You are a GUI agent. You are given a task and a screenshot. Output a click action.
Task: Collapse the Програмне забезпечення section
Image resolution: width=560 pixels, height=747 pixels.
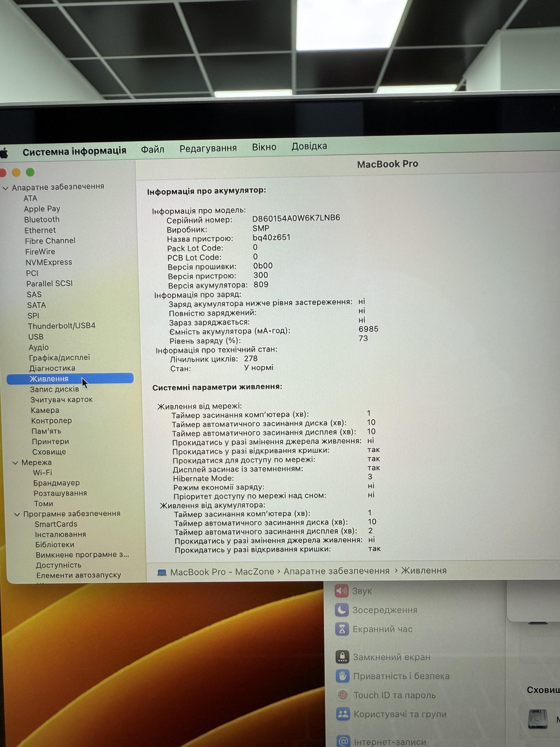17,514
